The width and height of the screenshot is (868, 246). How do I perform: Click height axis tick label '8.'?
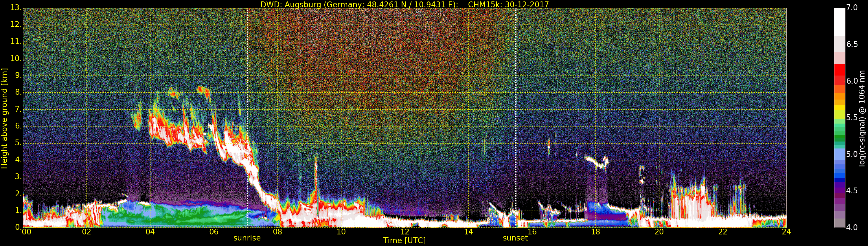[18, 92]
